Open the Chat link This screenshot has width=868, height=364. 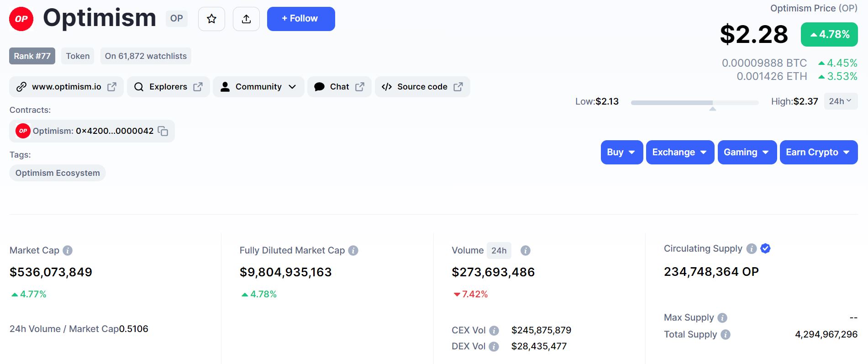point(339,87)
